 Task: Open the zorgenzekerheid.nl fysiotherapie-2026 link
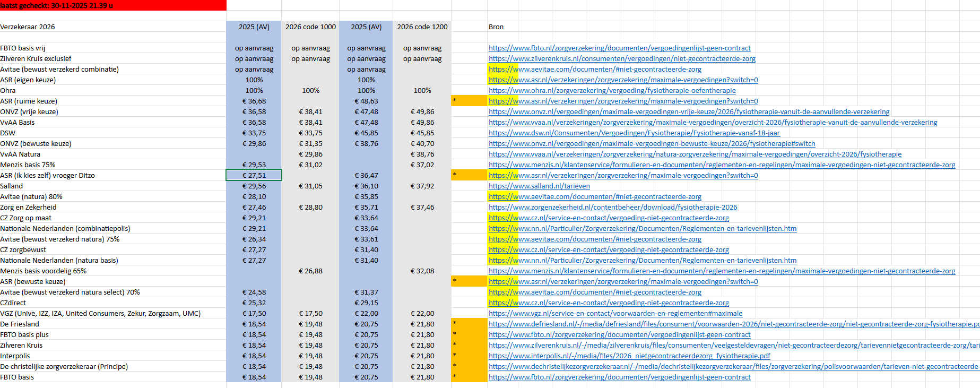[613, 208]
